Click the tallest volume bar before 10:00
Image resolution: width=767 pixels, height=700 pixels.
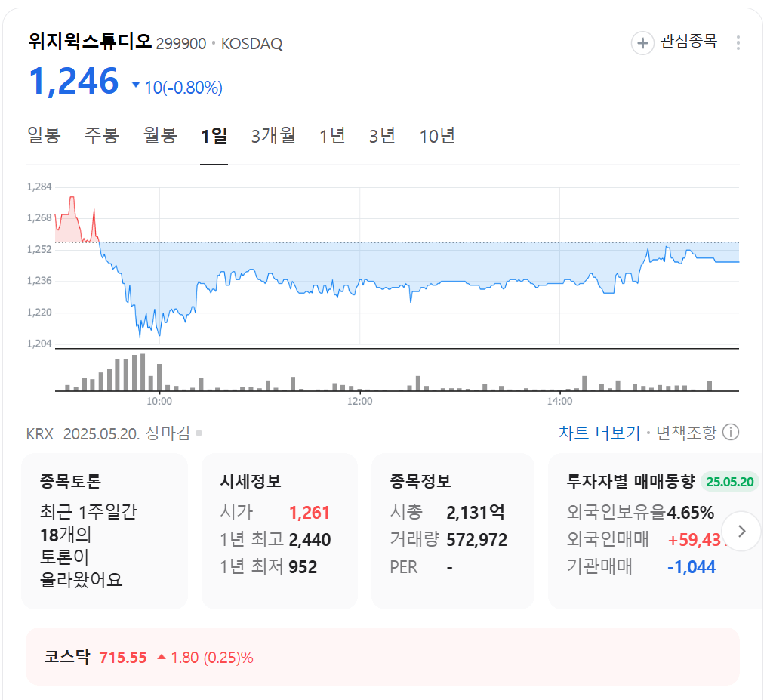coord(143,372)
